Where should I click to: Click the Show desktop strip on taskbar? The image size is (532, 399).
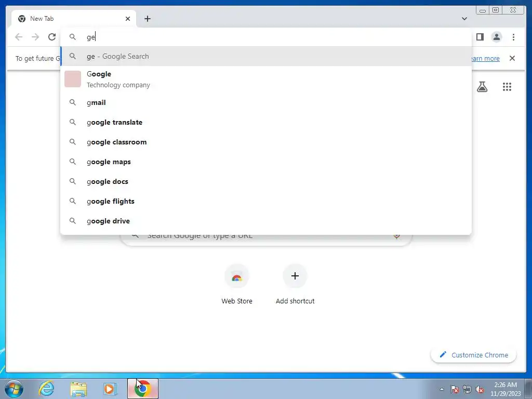click(528, 389)
